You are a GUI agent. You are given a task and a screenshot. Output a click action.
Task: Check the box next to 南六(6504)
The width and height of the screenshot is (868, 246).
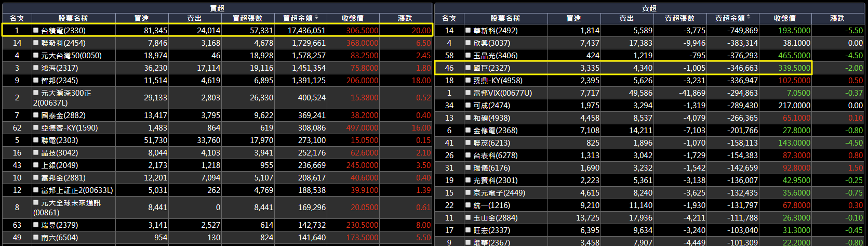click(36, 238)
